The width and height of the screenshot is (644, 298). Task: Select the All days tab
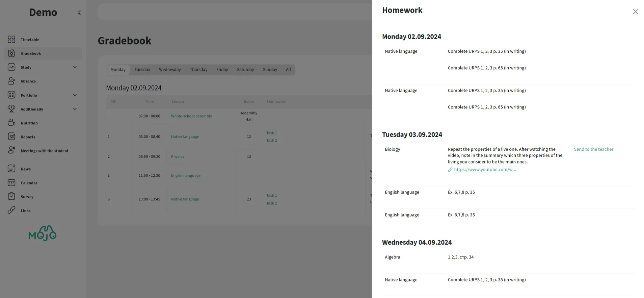pos(288,70)
